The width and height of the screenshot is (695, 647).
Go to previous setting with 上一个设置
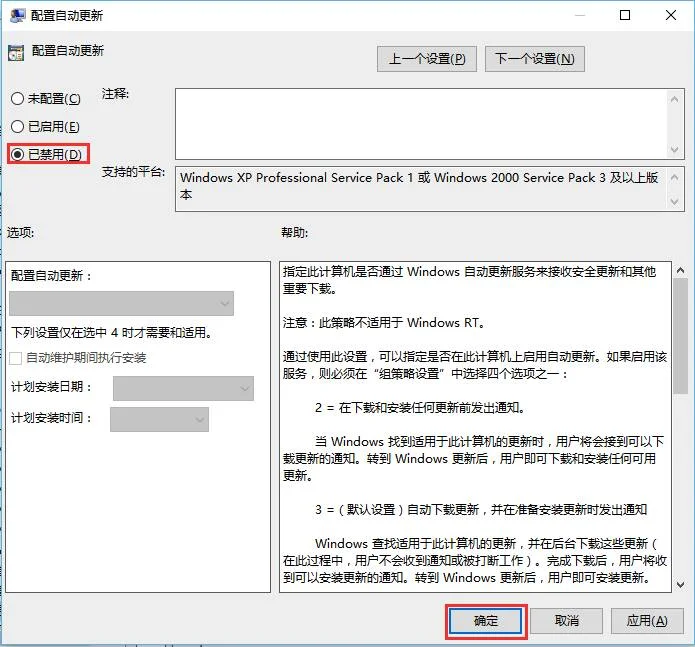pyautogui.click(x=427, y=59)
